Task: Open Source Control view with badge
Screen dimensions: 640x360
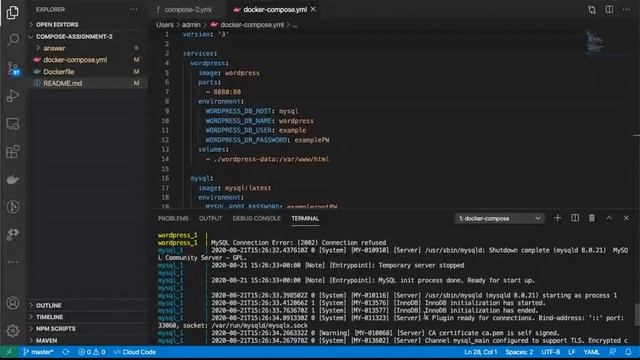Action: (13, 68)
